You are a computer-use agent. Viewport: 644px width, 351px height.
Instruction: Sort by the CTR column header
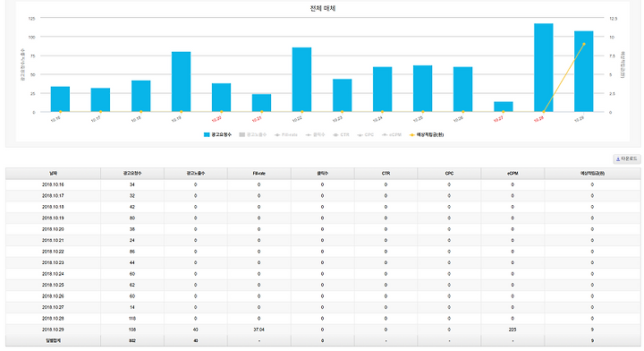(386, 174)
